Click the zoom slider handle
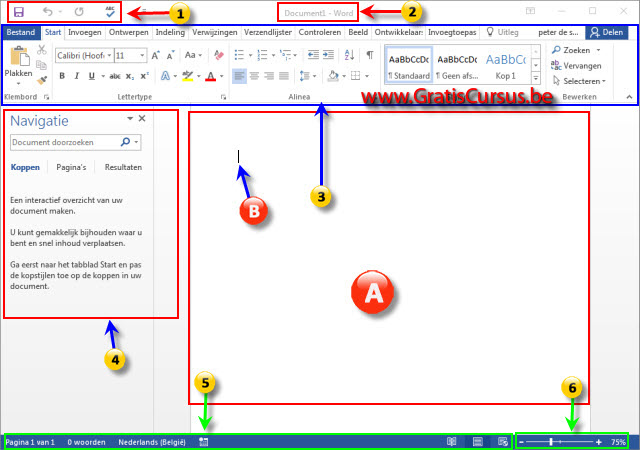The image size is (640, 450). click(x=551, y=441)
